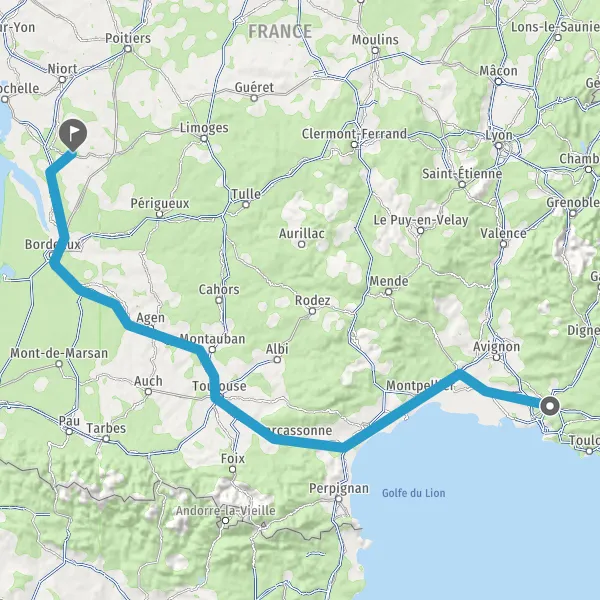Click the FRANCE country label
The image size is (600, 600).
[x=280, y=31]
